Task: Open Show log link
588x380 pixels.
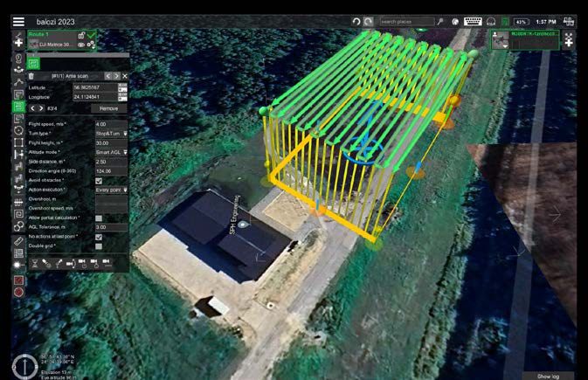Action: (548, 376)
